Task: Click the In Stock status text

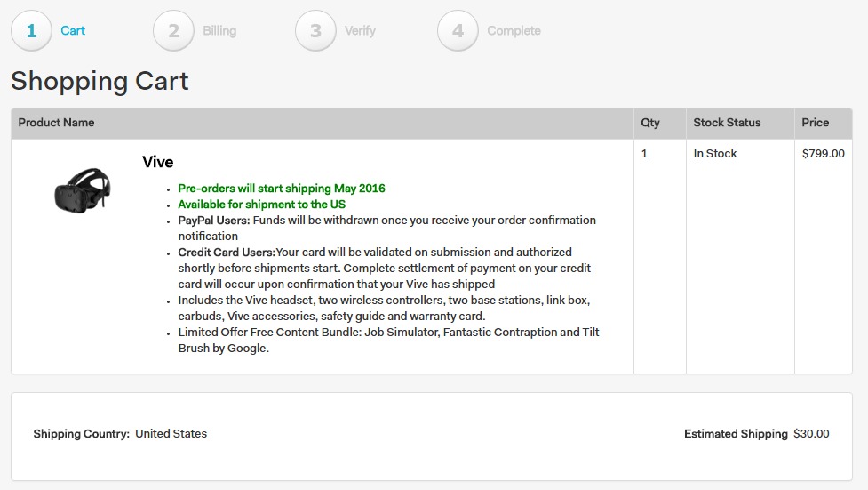Action: 715,154
